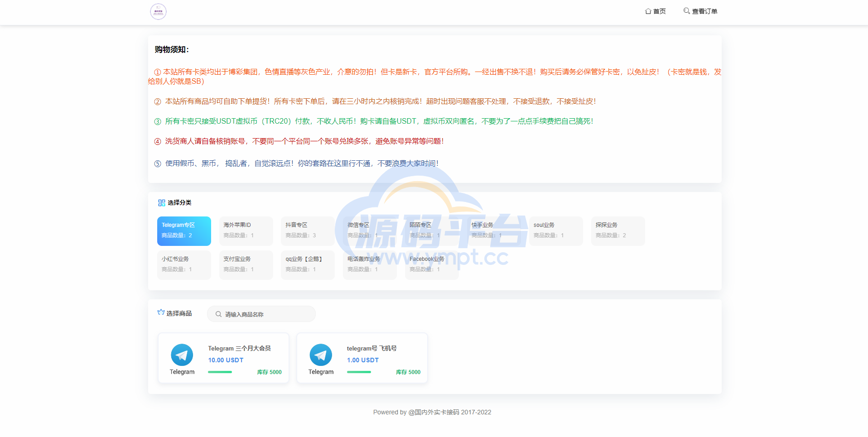Go to 首页 home link
868x437 pixels.
tap(656, 11)
